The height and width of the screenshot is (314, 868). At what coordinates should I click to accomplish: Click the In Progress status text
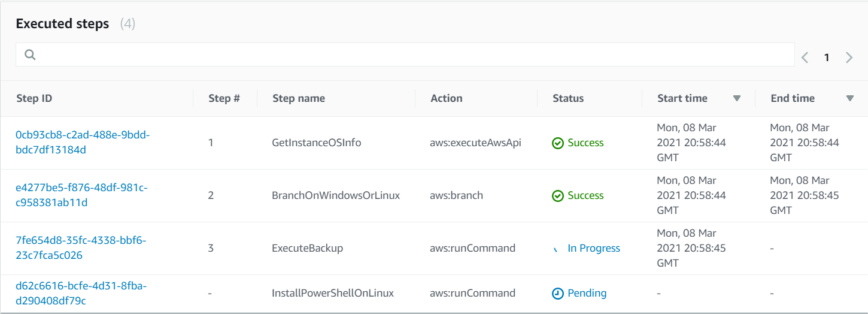click(x=594, y=248)
